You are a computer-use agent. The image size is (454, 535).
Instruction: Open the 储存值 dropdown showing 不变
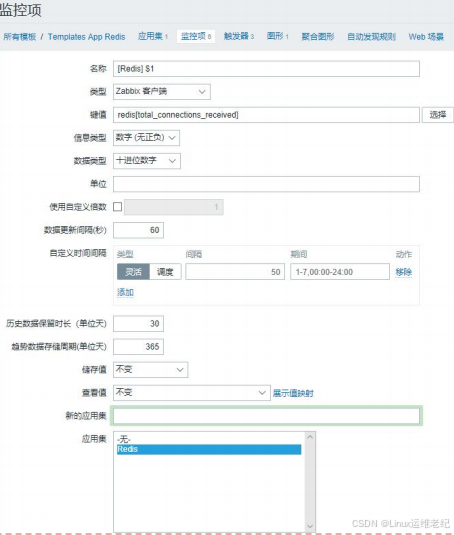pyautogui.click(x=150, y=370)
